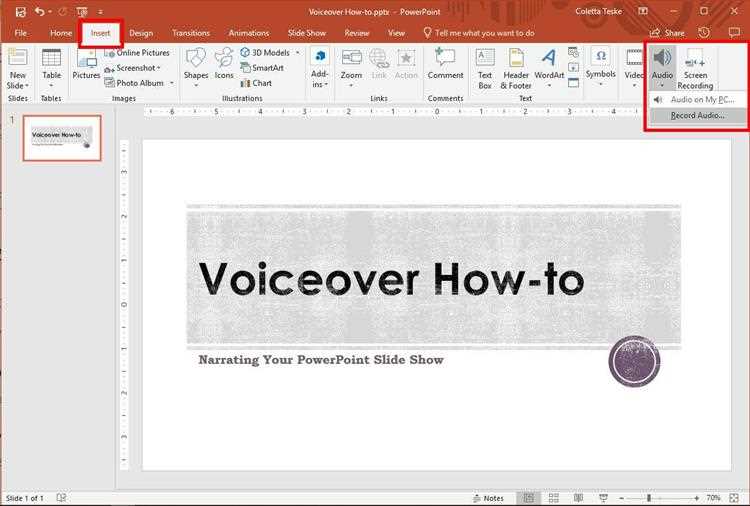Toggle the Notes pane
Screen dimensions: 750x506
coord(488,498)
